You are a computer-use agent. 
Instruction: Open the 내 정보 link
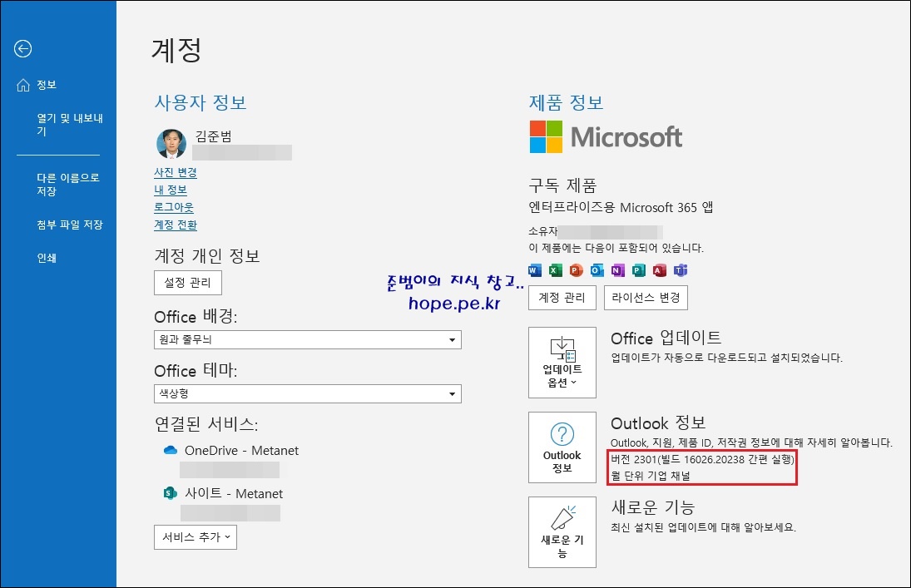click(171, 190)
